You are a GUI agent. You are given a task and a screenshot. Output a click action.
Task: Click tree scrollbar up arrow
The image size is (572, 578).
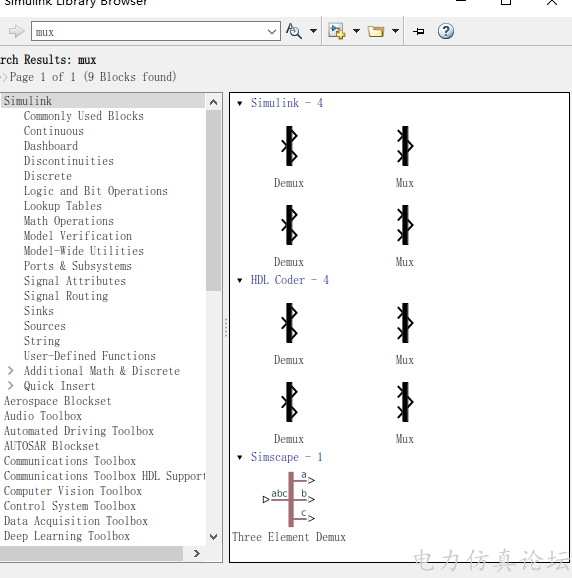(x=213, y=102)
